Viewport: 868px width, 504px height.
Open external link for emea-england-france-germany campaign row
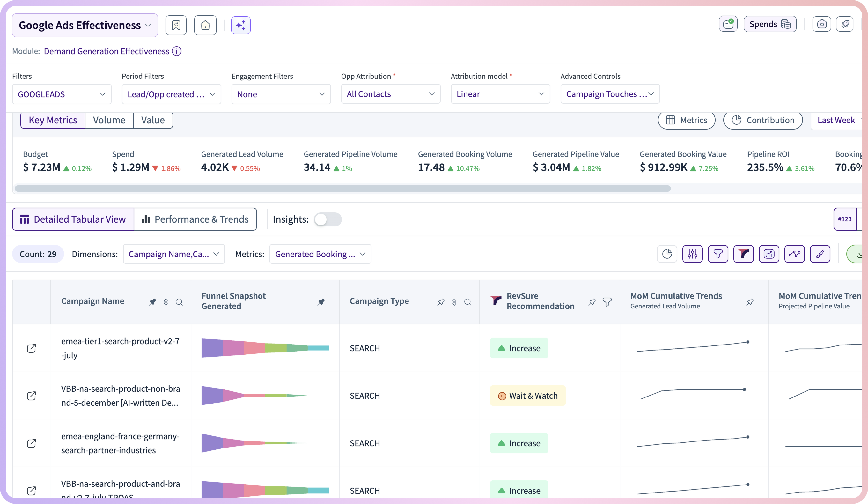point(31,443)
